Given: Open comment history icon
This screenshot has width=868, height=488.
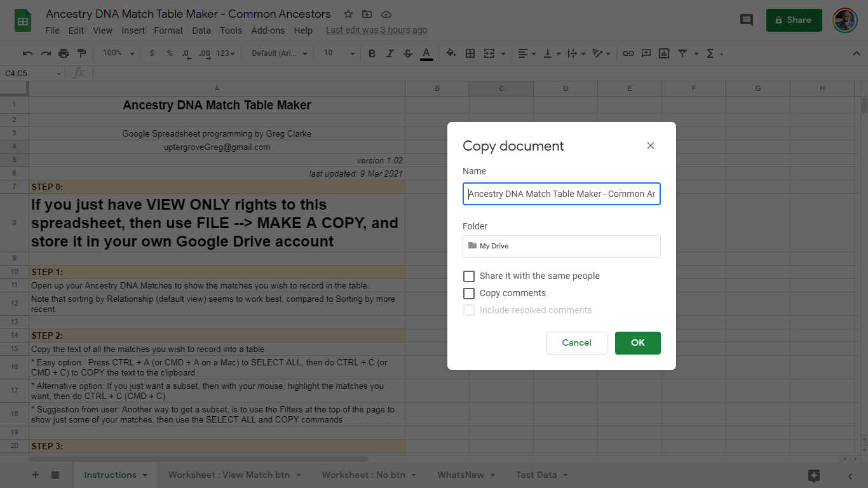Looking at the screenshot, I should (747, 20).
